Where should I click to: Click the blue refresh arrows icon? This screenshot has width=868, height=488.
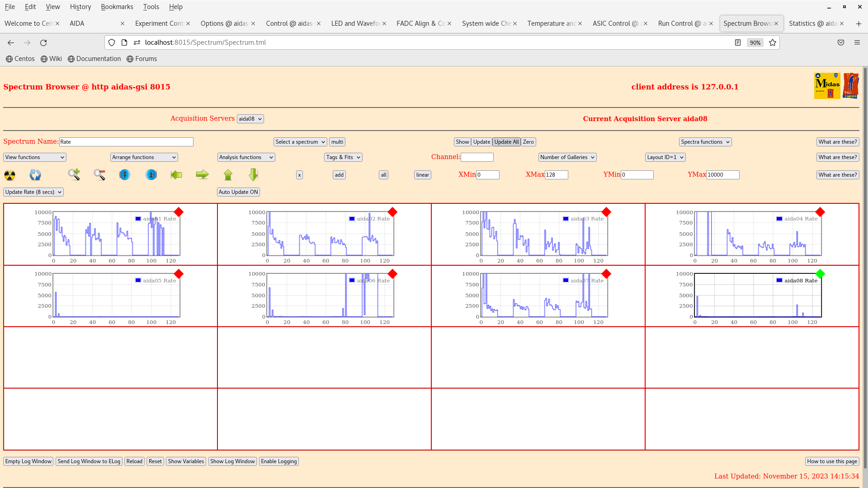point(35,175)
